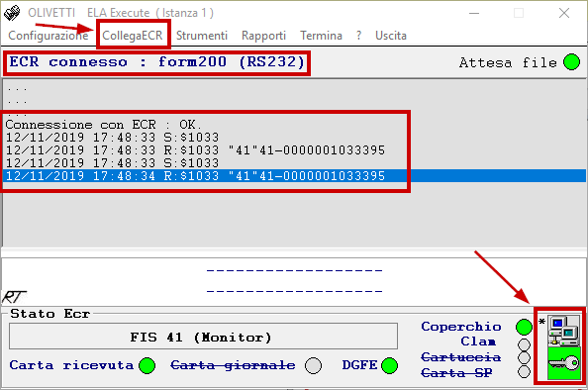
Task: Open the question mark help menu
Action: tap(359, 36)
